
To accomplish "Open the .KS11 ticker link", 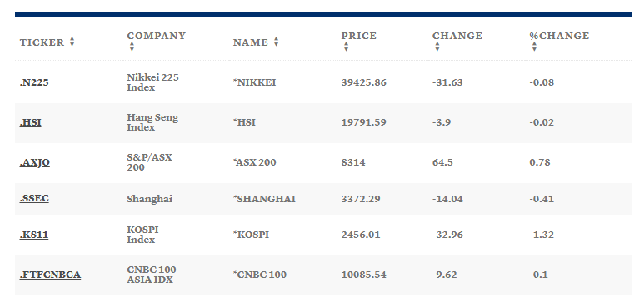I will click(33, 235).
